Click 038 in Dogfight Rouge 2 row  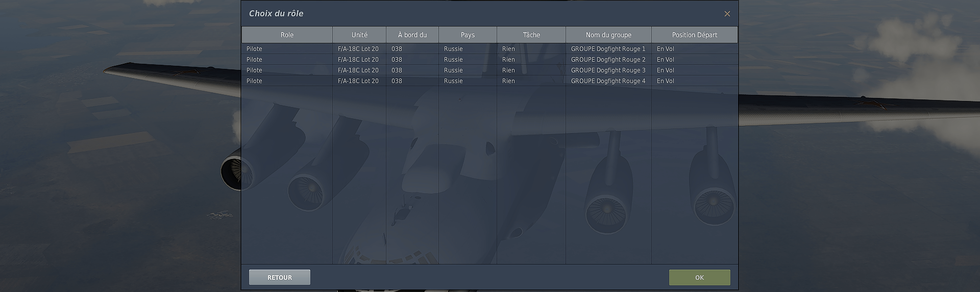point(397,60)
